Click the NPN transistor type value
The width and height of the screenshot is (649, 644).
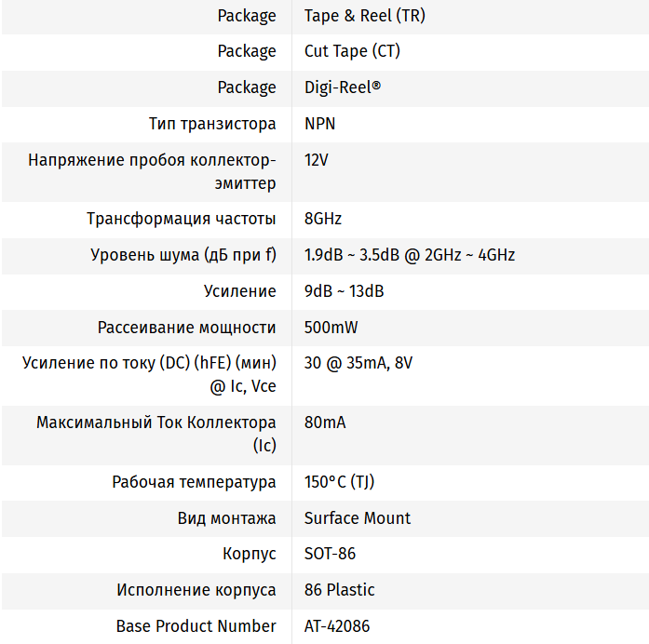[x=320, y=124]
